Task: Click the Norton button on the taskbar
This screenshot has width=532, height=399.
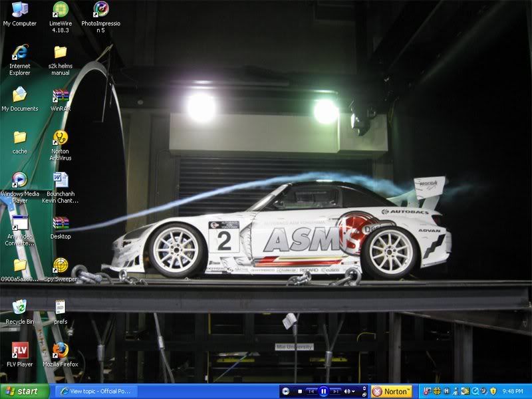Action: click(x=392, y=392)
